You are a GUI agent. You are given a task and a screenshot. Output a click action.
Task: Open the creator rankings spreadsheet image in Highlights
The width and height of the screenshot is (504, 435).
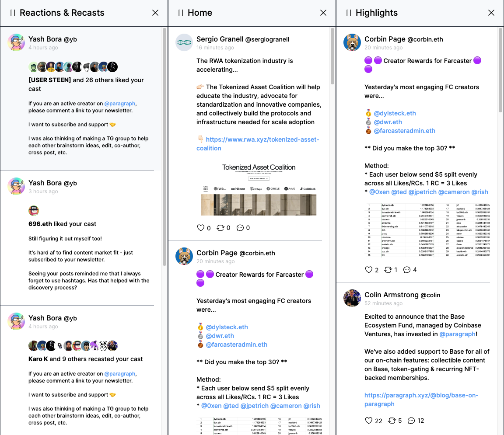pos(427,230)
